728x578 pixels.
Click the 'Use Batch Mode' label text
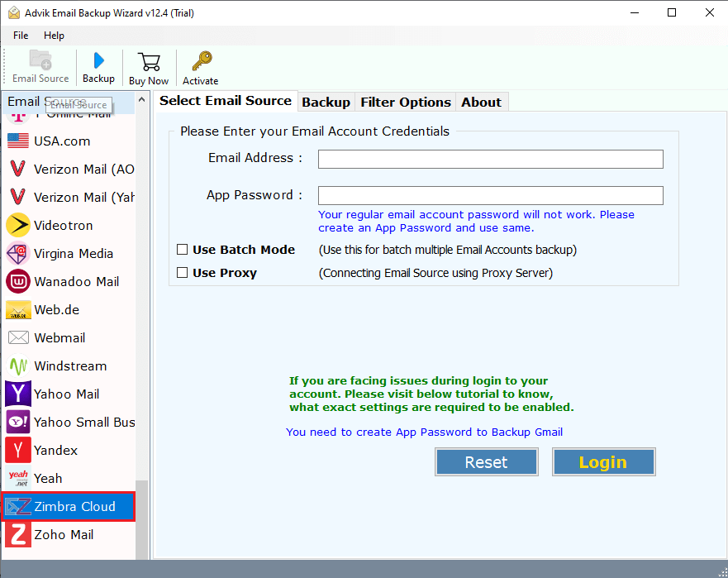click(x=244, y=250)
